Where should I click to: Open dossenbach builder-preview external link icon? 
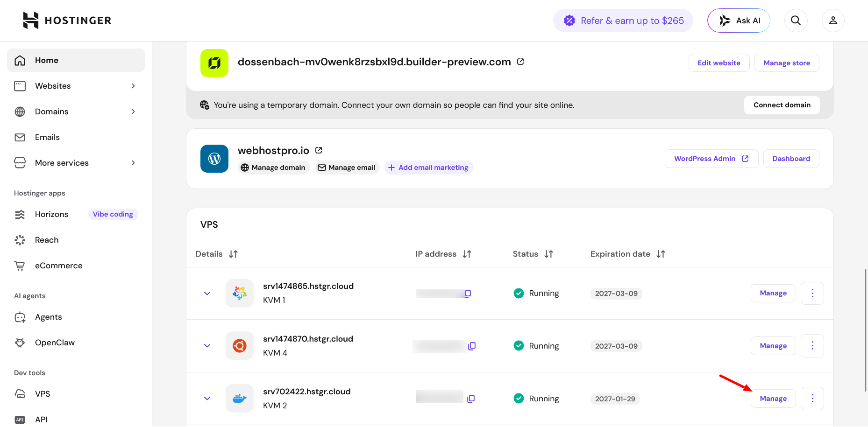pyautogui.click(x=520, y=62)
